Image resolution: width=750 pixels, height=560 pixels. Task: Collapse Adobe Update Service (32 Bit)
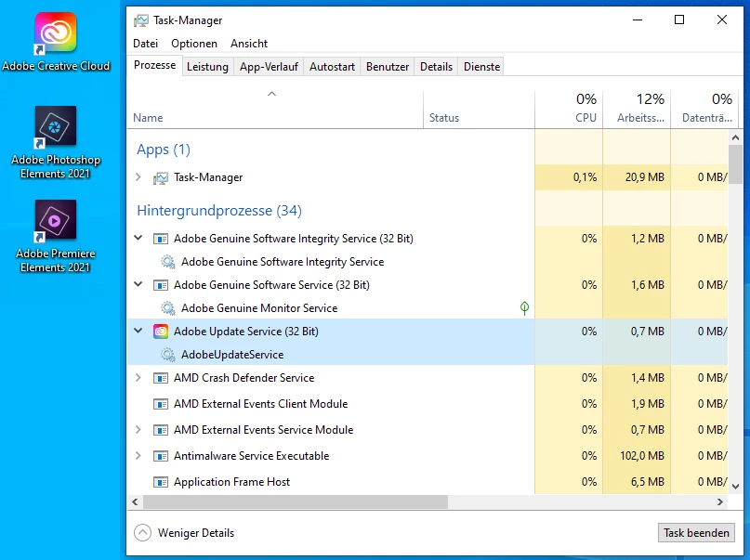pos(138,331)
